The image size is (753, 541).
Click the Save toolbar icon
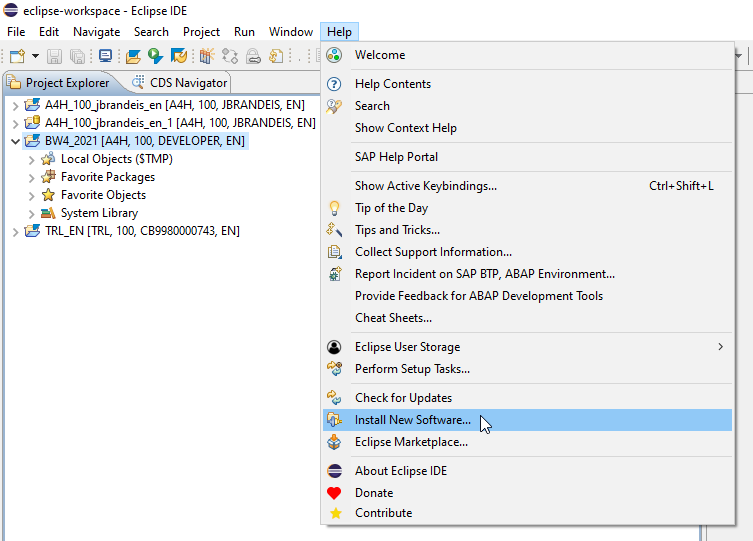coord(54,56)
